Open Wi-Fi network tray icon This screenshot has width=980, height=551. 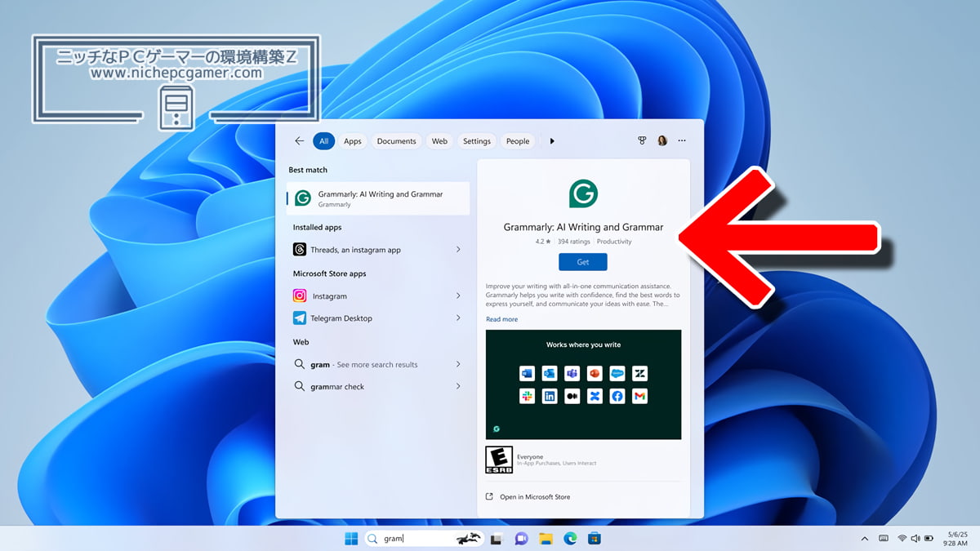(902, 539)
